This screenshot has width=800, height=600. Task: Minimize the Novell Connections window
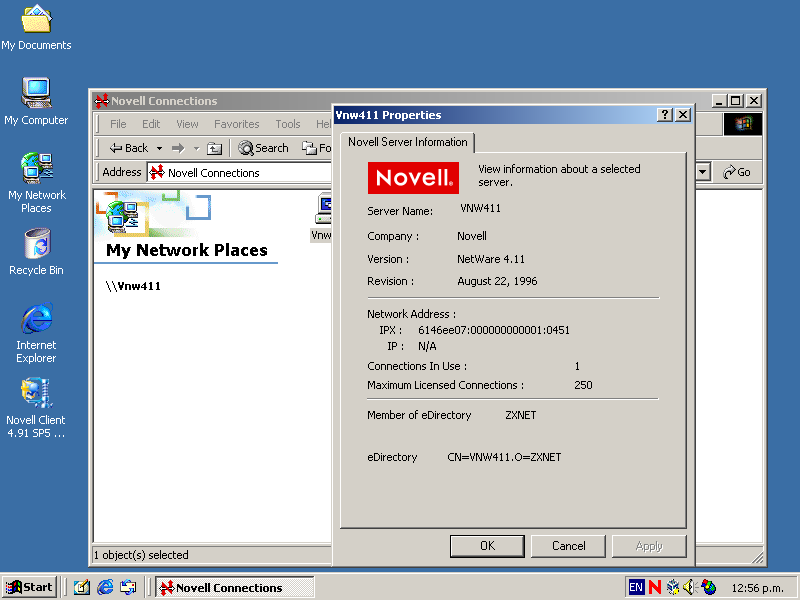719,101
